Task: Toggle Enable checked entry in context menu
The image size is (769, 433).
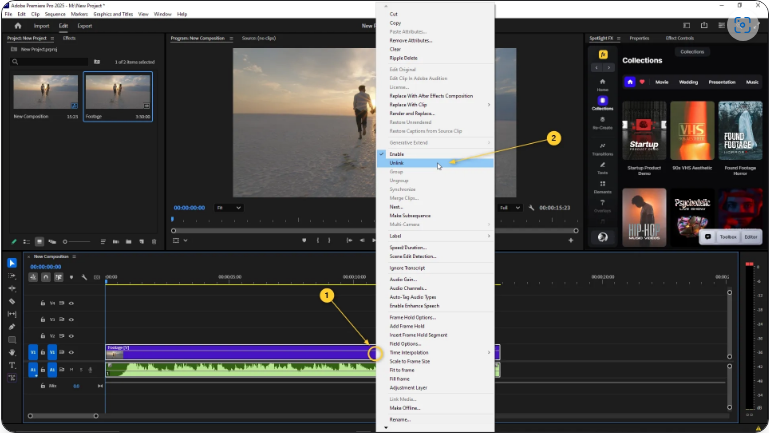Action: pyautogui.click(x=435, y=154)
